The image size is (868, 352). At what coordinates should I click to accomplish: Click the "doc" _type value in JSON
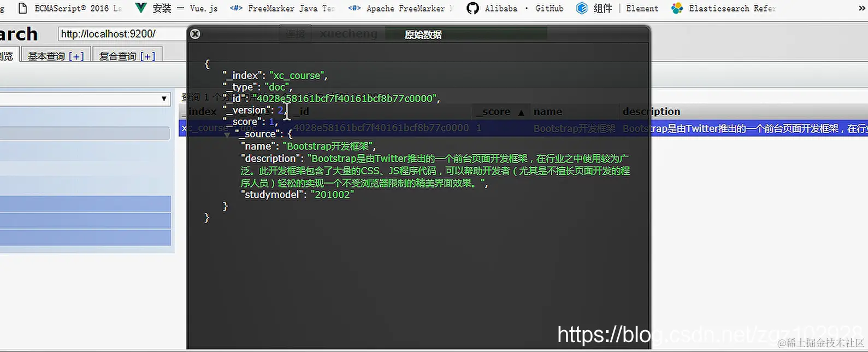(x=277, y=87)
